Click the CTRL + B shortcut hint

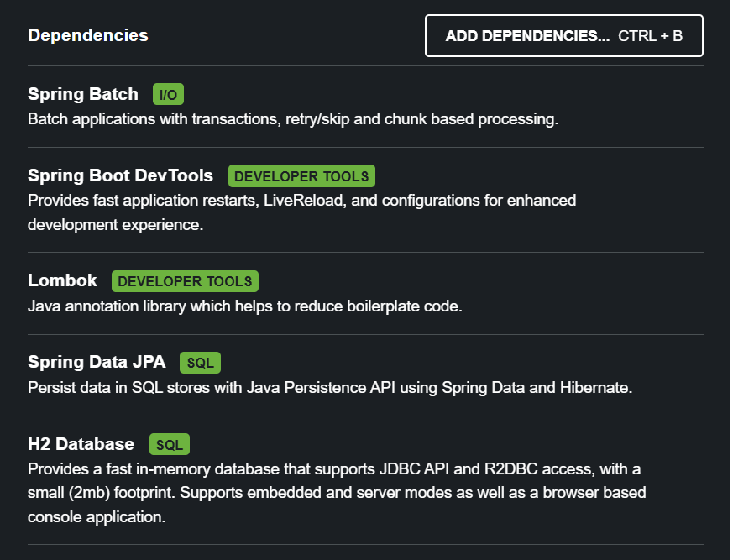650,36
